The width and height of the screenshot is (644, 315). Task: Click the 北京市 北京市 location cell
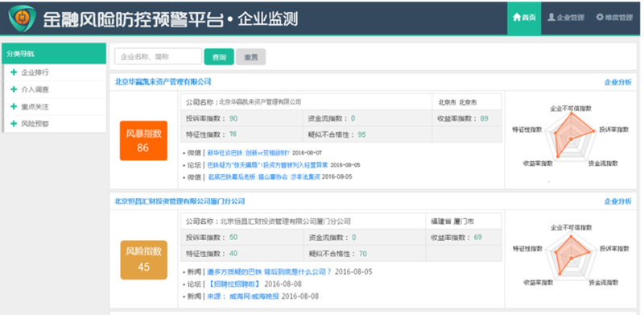coord(467,102)
